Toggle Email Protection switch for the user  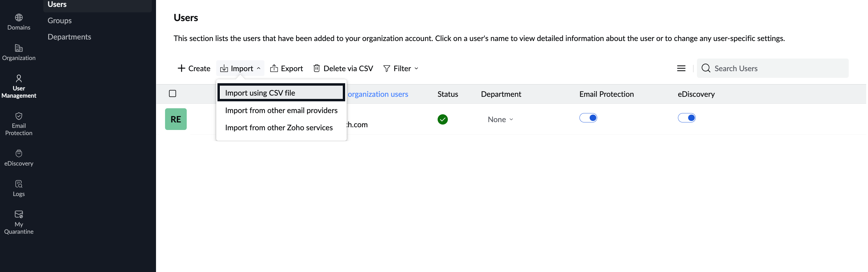coord(588,118)
